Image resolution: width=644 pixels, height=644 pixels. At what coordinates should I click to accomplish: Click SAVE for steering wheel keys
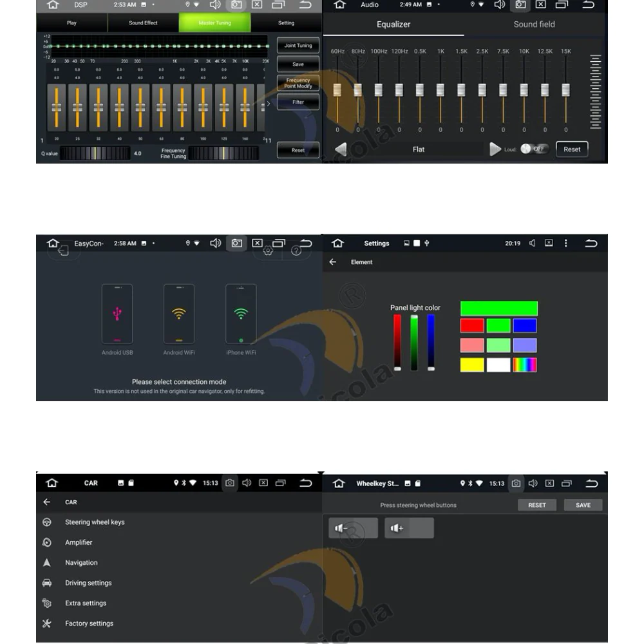click(583, 505)
